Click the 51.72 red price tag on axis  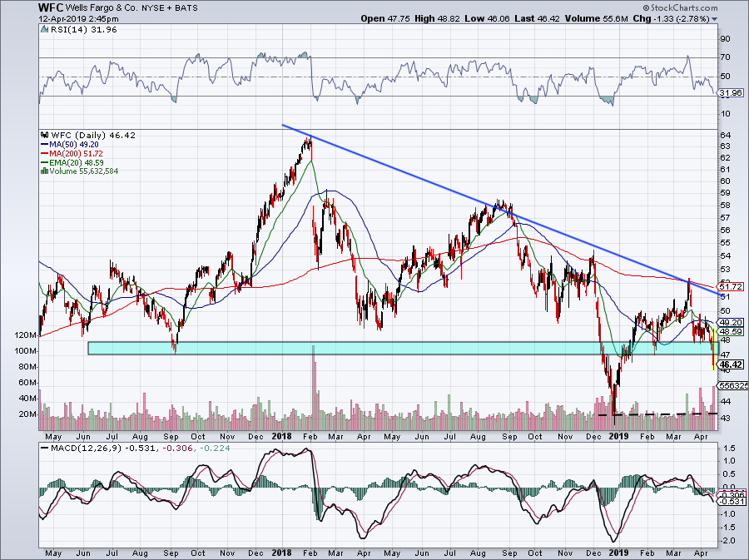[x=732, y=287]
